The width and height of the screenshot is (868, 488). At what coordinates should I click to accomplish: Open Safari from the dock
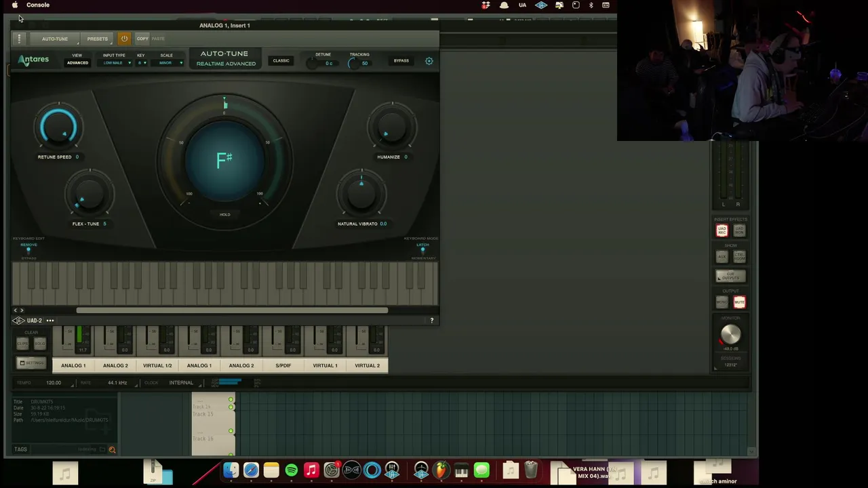pos(251,470)
